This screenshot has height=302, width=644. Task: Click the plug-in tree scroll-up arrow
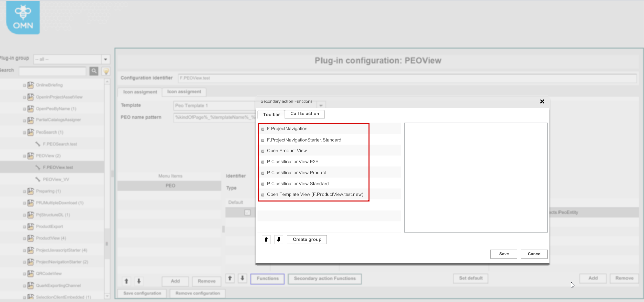pos(107,81)
